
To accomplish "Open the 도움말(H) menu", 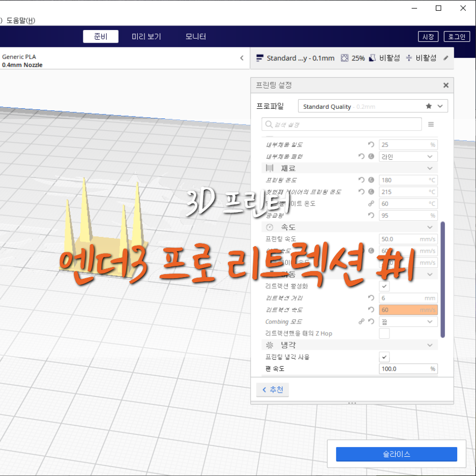I will tap(21, 20).
